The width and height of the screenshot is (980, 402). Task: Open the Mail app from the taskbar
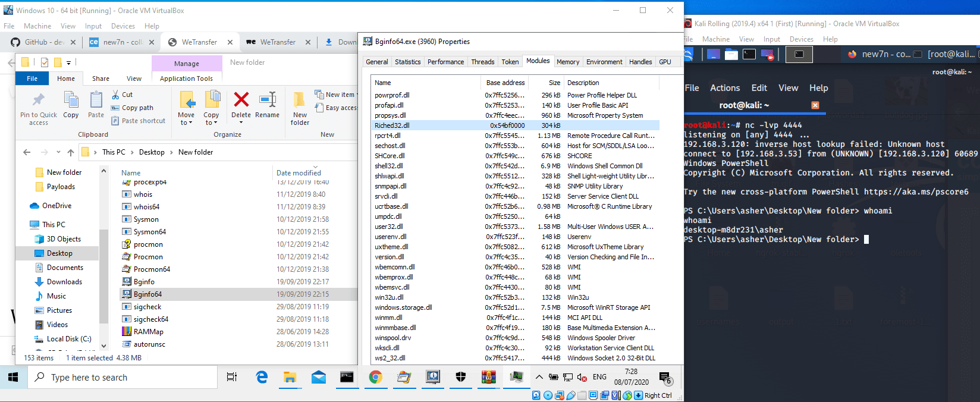click(319, 377)
